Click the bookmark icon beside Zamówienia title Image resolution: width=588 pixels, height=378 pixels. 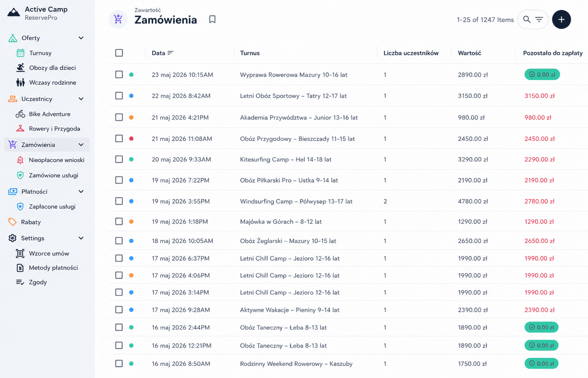[x=212, y=19]
